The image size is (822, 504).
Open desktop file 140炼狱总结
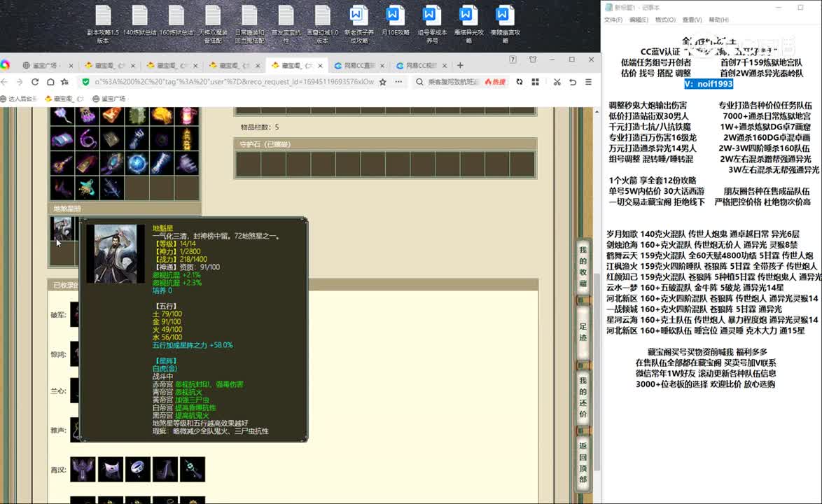[139, 21]
